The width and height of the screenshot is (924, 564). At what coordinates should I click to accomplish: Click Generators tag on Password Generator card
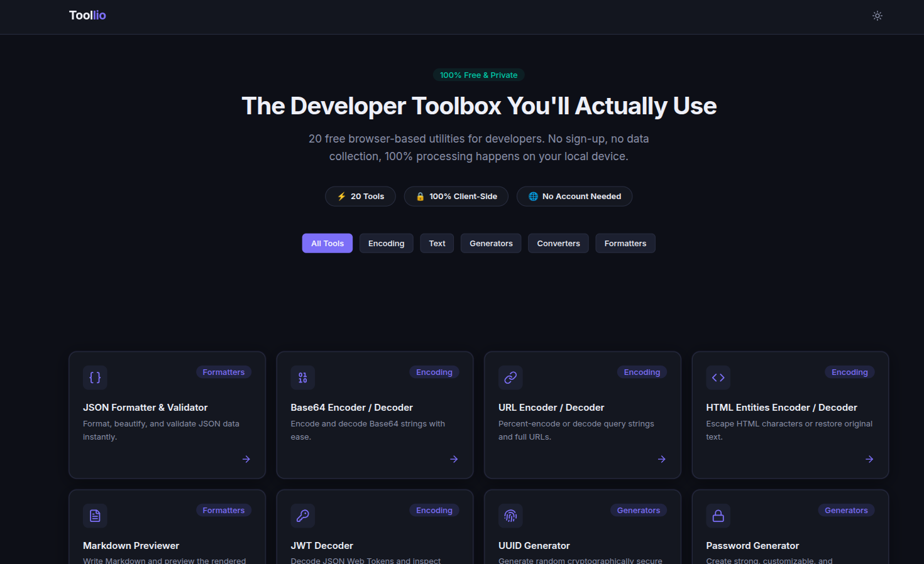(846, 511)
